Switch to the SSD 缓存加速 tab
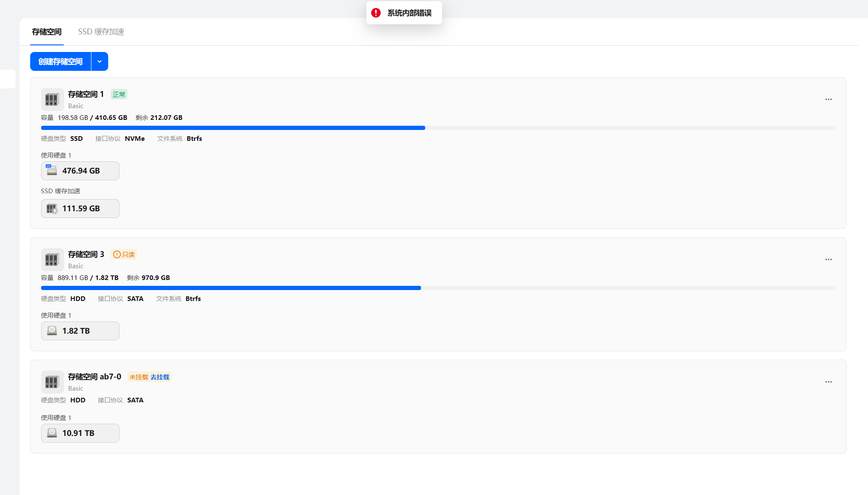The image size is (868, 495). [101, 32]
